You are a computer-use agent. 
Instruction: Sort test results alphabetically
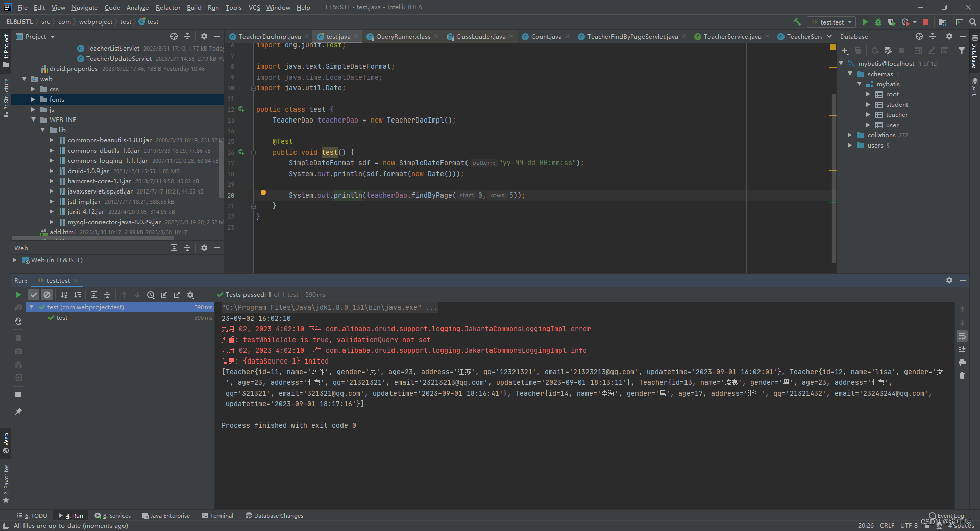click(x=64, y=295)
